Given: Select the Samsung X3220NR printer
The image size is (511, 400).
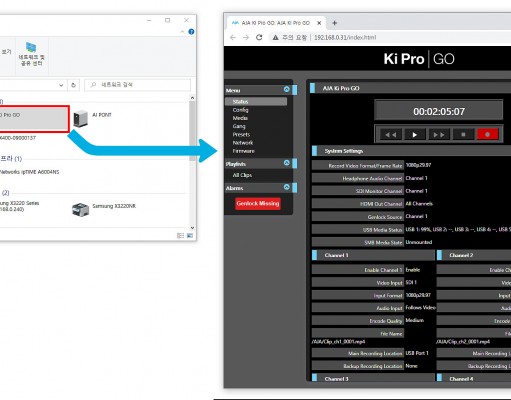Looking at the screenshot, I should click(x=104, y=209).
